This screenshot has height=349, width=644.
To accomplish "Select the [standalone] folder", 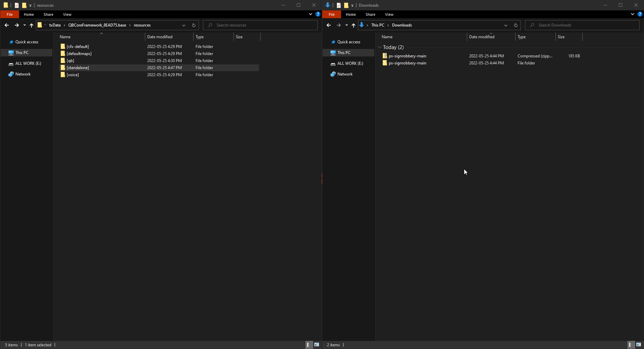I will click(159, 68).
